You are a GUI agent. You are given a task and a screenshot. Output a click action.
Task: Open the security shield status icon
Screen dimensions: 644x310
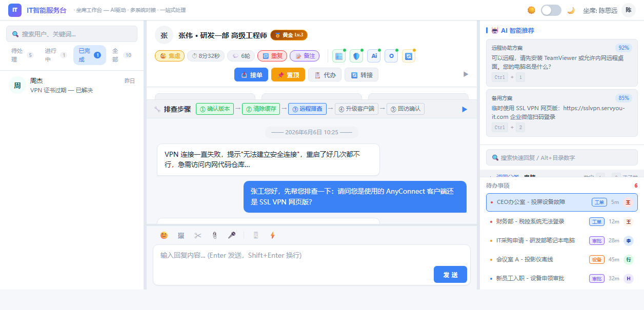tap(356, 56)
